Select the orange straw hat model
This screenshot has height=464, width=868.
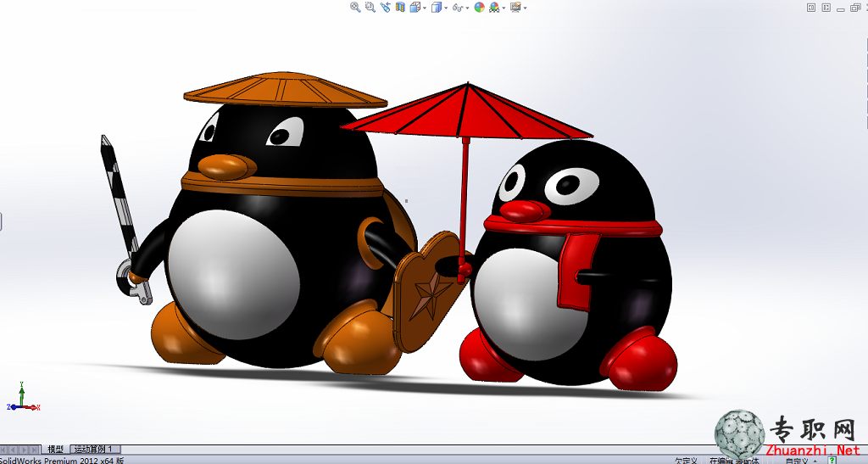coord(285,88)
